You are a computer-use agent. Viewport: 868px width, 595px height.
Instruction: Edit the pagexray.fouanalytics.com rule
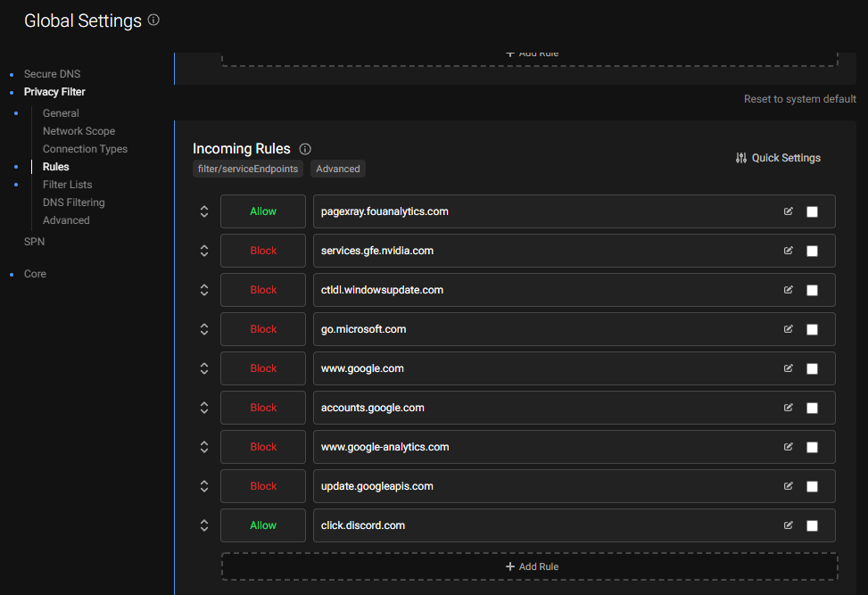(788, 211)
